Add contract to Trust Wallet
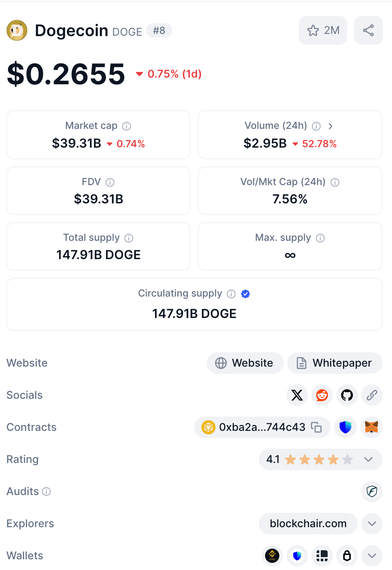This screenshot has height=570, width=392. pyautogui.click(x=345, y=427)
